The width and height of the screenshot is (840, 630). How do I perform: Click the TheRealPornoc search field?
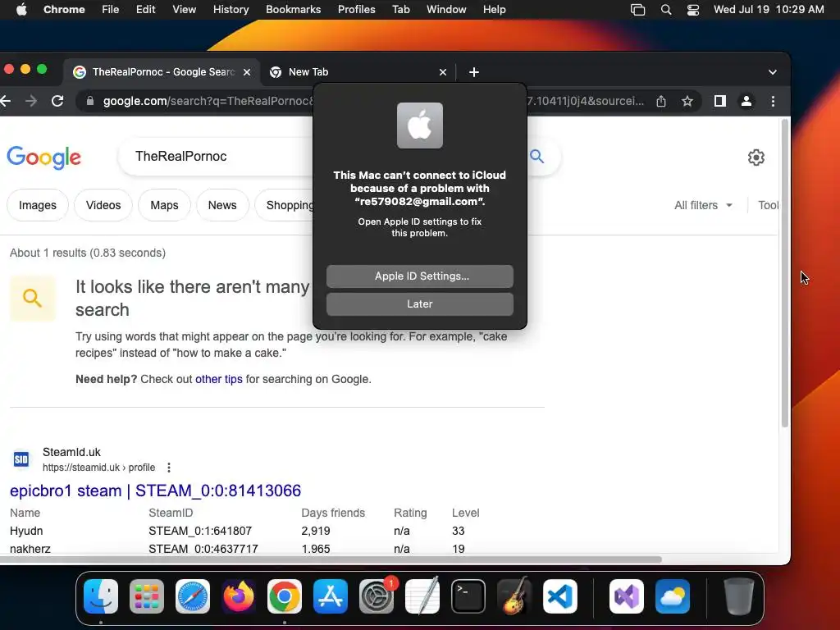[x=217, y=157]
